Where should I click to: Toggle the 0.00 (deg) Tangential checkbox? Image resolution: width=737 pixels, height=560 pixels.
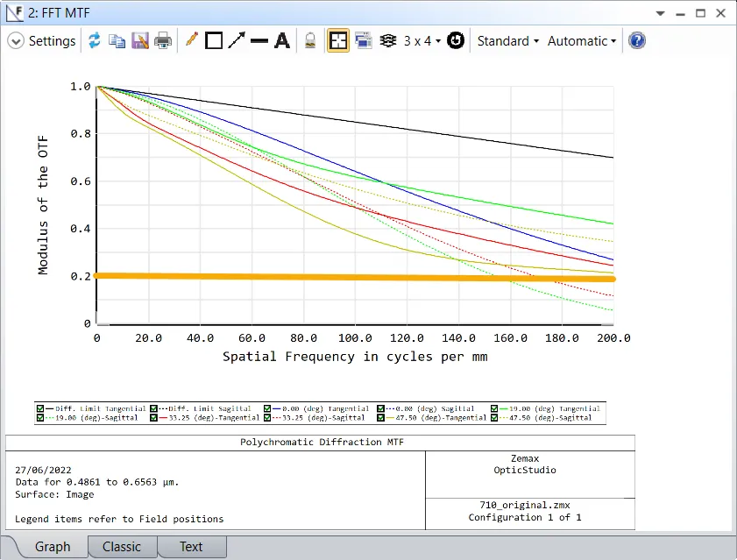(x=268, y=408)
